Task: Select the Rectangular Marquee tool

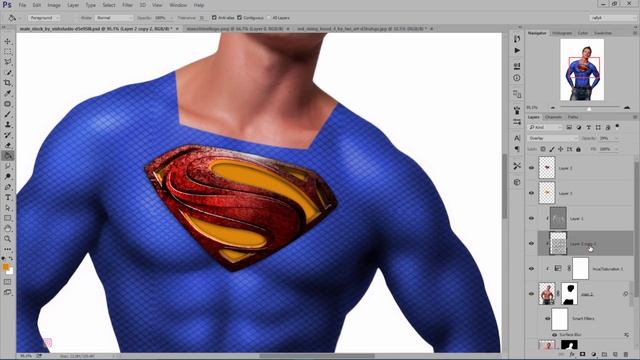Action: click(8, 51)
